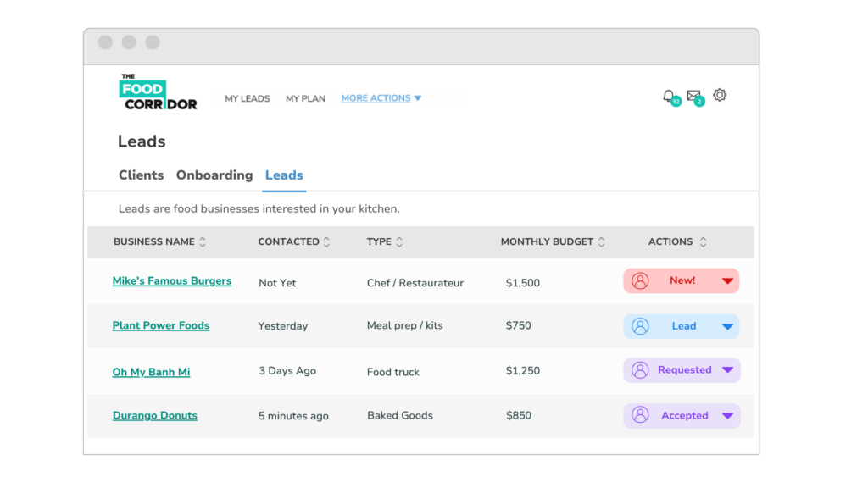Expand the More Actions dropdown menu

pyautogui.click(x=381, y=98)
